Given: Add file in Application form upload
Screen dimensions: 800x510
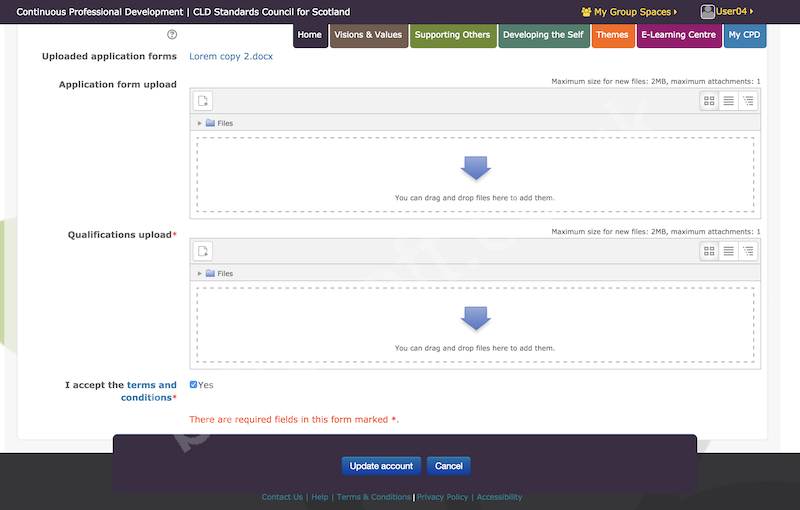Looking at the screenshot, I should (x=203, y=101).
